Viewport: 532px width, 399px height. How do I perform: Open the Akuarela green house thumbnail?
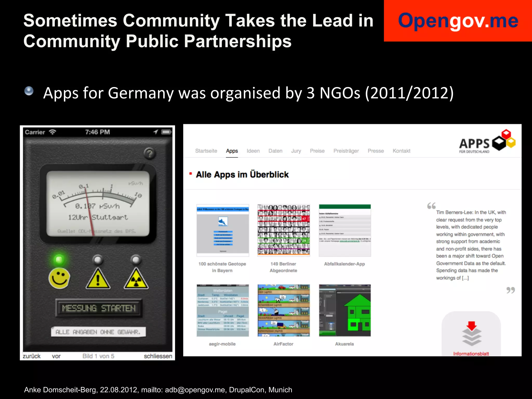point(345,310)
